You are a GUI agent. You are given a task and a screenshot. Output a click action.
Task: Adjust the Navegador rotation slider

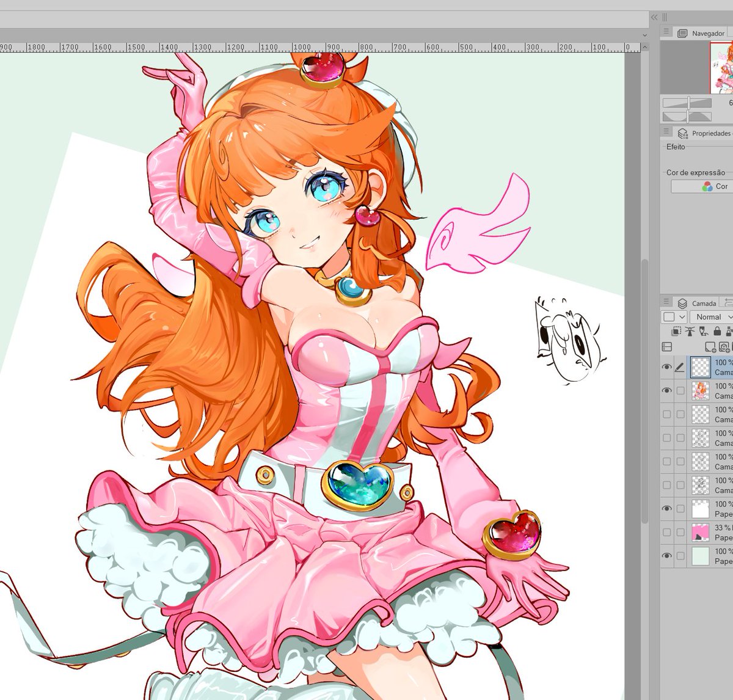coord(687,116)
